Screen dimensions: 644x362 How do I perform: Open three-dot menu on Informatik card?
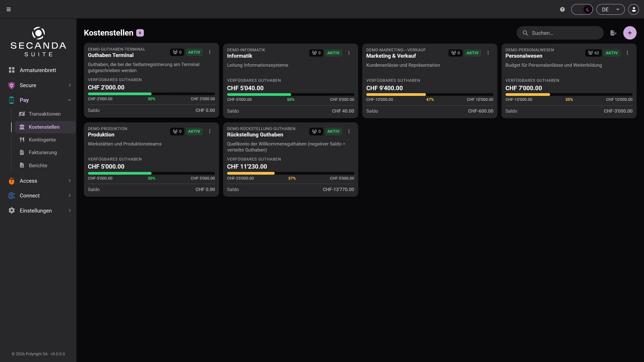(349, 53)
